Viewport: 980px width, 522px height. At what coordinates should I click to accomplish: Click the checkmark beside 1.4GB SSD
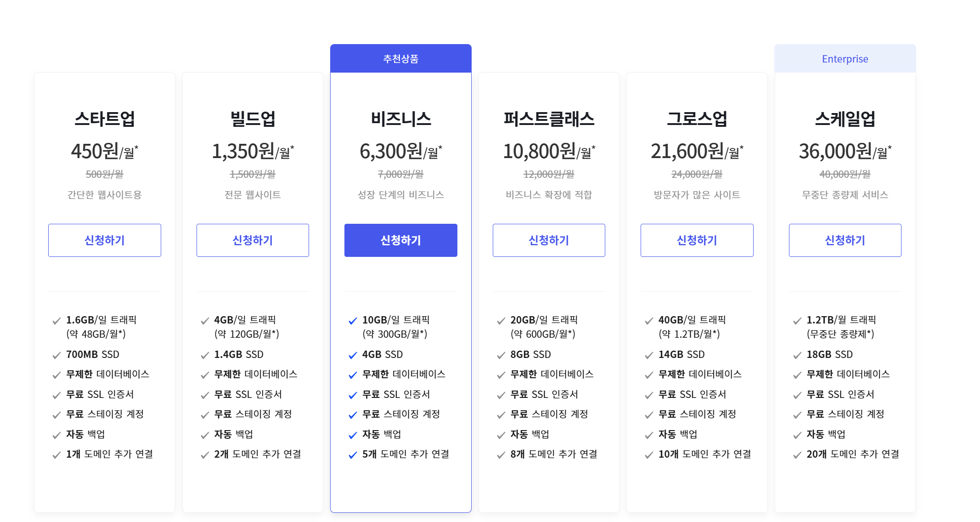[205, 355]
